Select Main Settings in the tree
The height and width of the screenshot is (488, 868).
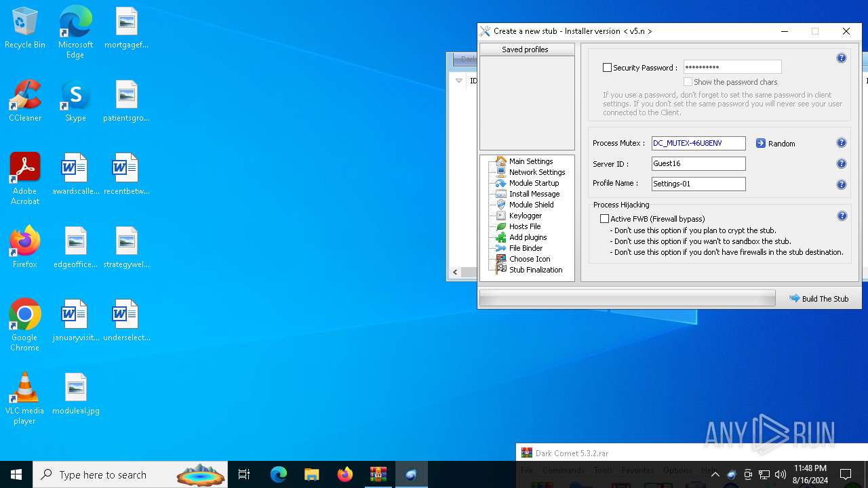click(531, 161)
